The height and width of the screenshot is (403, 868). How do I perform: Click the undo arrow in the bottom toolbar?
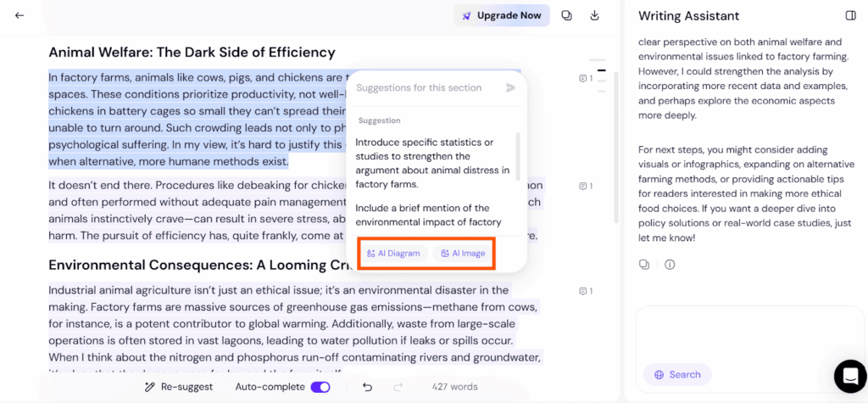368,387
